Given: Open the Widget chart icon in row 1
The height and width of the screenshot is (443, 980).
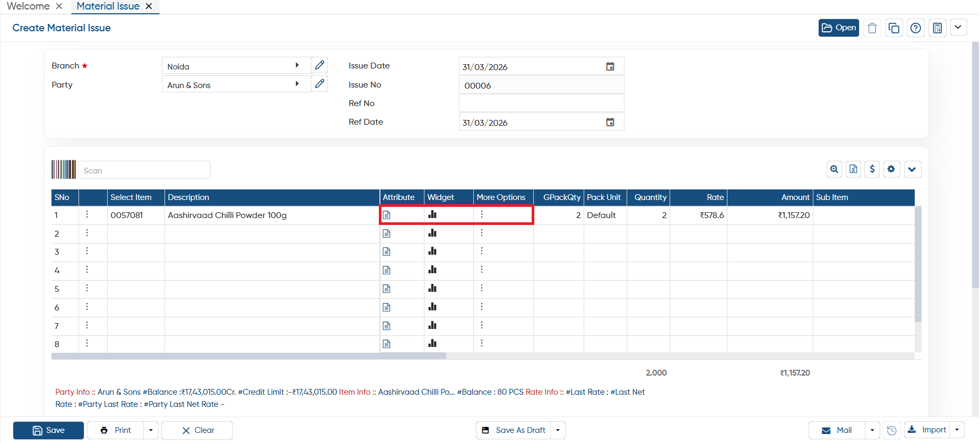Looking at the screenshot, I should [432, 215].
